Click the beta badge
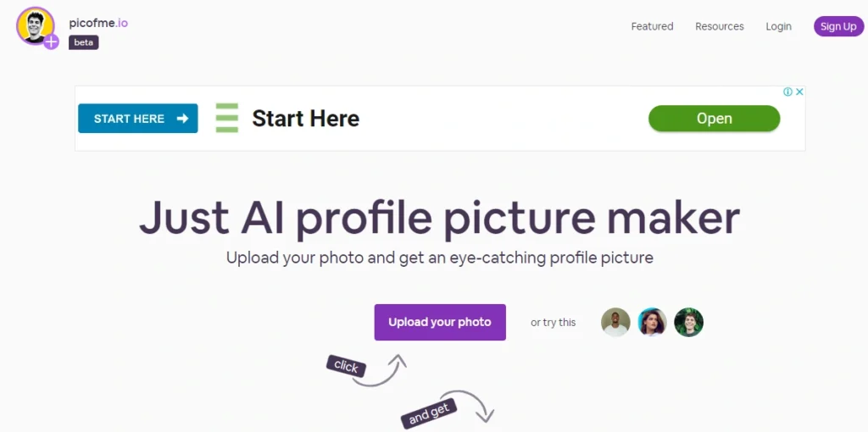868x432 pixels. pyautogui.click(x=83, y=42)
